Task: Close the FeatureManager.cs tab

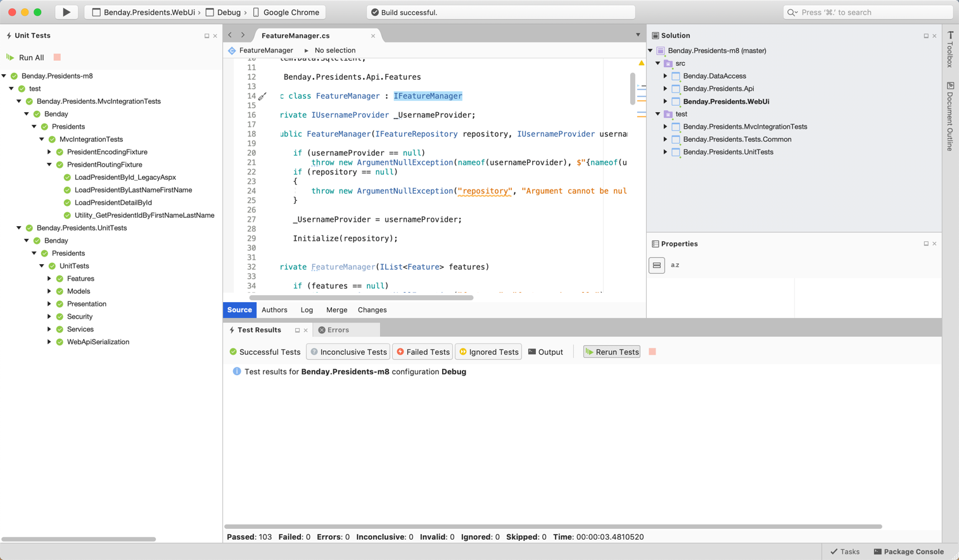Action: pos(373,36)
